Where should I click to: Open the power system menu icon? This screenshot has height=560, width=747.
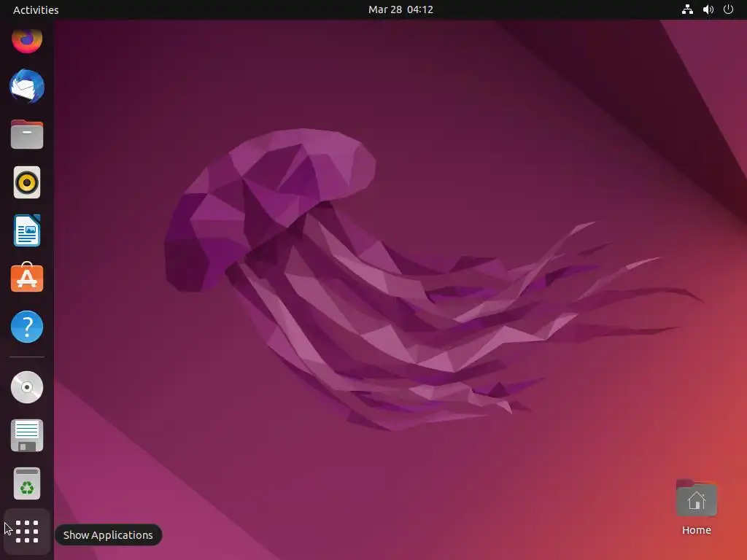[728, 9]
